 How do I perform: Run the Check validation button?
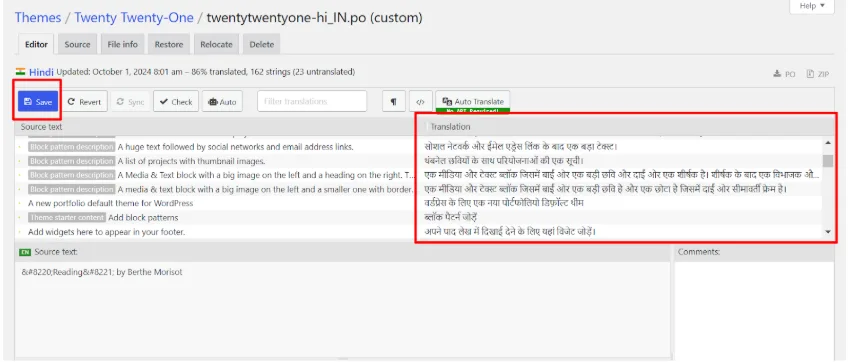176,102
